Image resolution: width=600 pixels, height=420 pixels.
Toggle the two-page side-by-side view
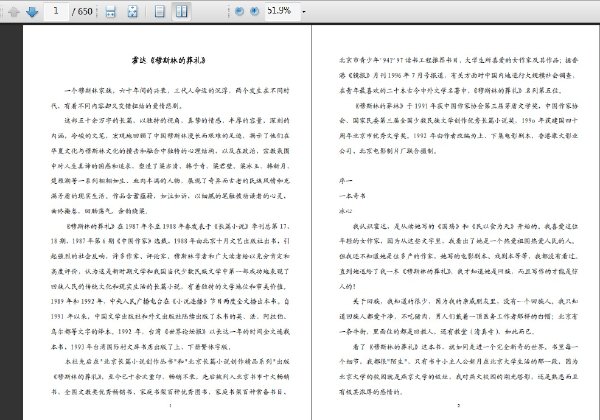click(181, 11)
